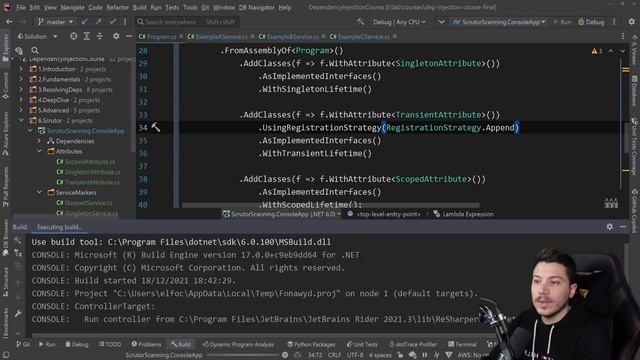Stop the running build progress with cancel icon
640x360 pixels.
(x=285, y=355)
